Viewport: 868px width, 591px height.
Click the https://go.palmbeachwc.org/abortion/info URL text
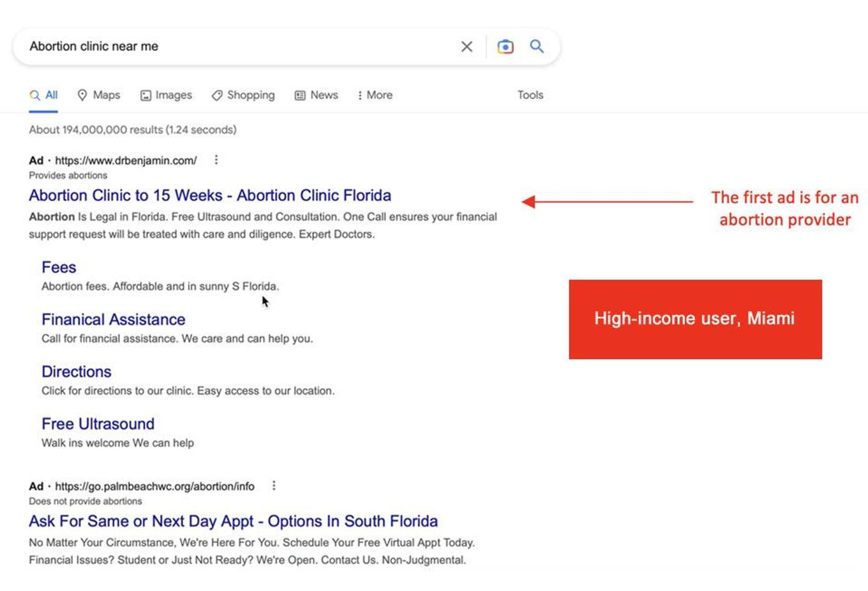click(154, 486)
